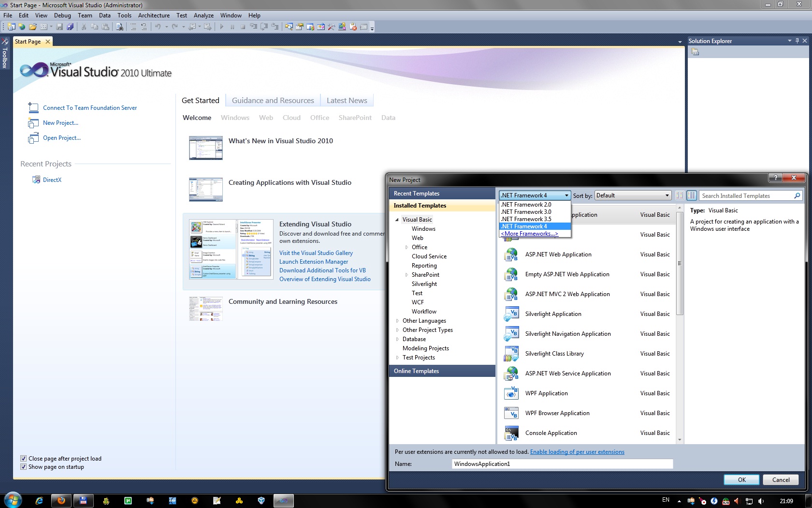Screen dimensions: 812x508
Task: Click the Navigate Backward toolbar icon
Action: pos(191,27)
